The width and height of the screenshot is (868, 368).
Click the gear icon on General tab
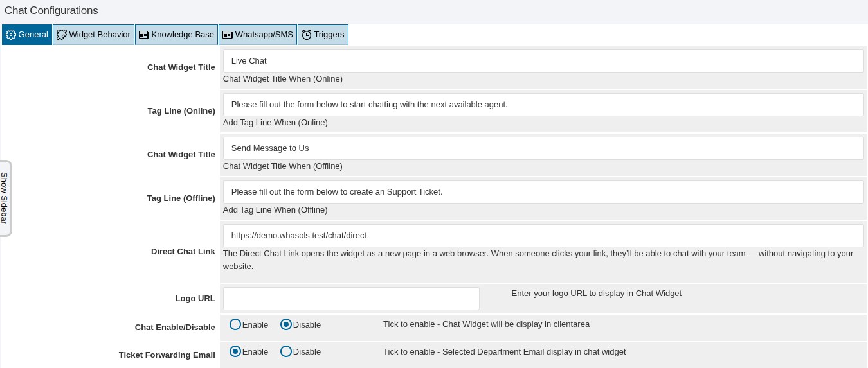(x=11, y=35)
